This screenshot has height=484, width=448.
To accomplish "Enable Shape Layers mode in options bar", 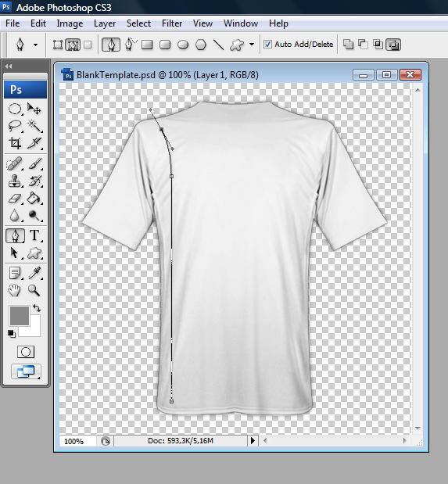I will point(58,45).
